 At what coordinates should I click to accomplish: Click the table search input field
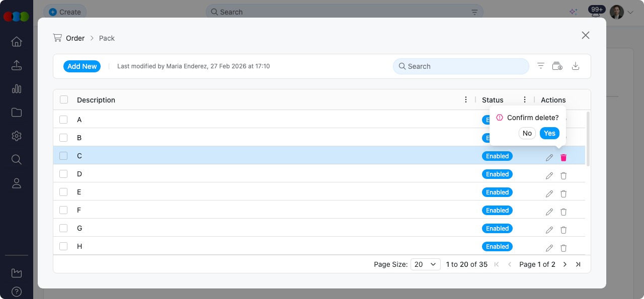(460, 66)
